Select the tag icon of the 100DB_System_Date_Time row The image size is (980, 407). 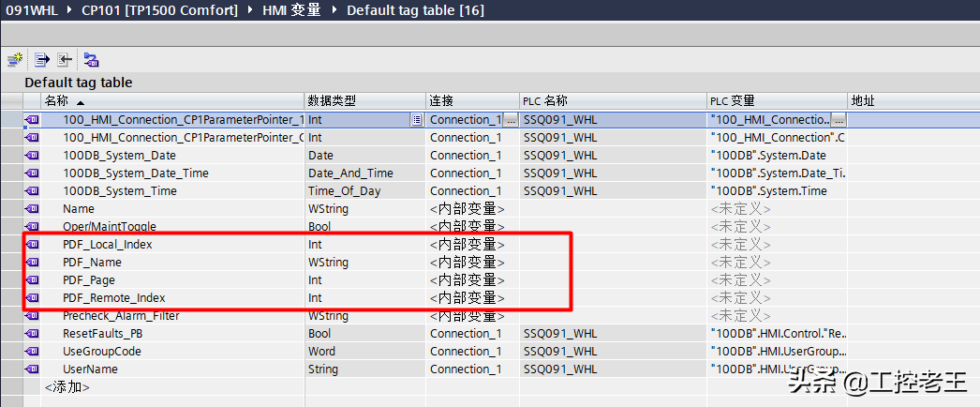32,173
